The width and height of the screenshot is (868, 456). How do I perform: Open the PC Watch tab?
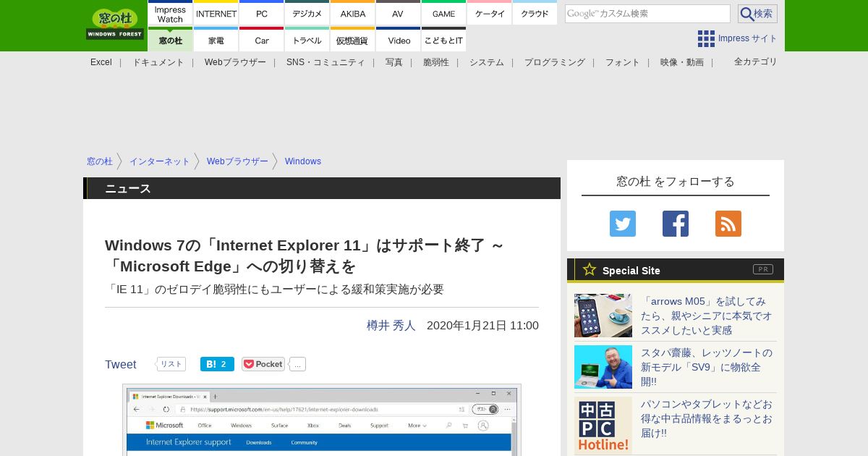(262, 14)
